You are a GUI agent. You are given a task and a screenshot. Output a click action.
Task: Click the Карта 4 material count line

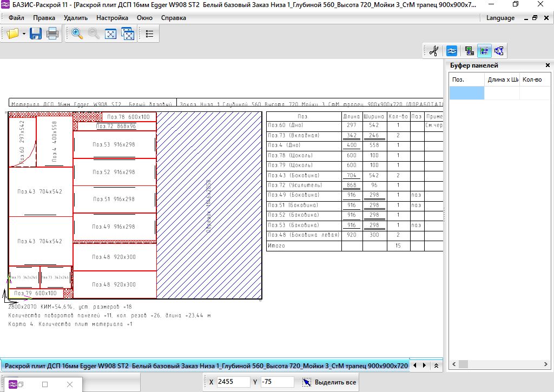70,324
